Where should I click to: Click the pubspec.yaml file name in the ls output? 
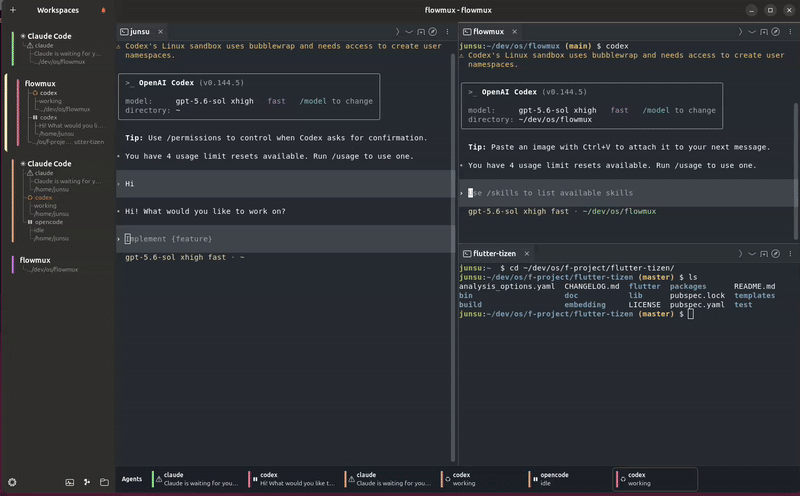point(697,305)
